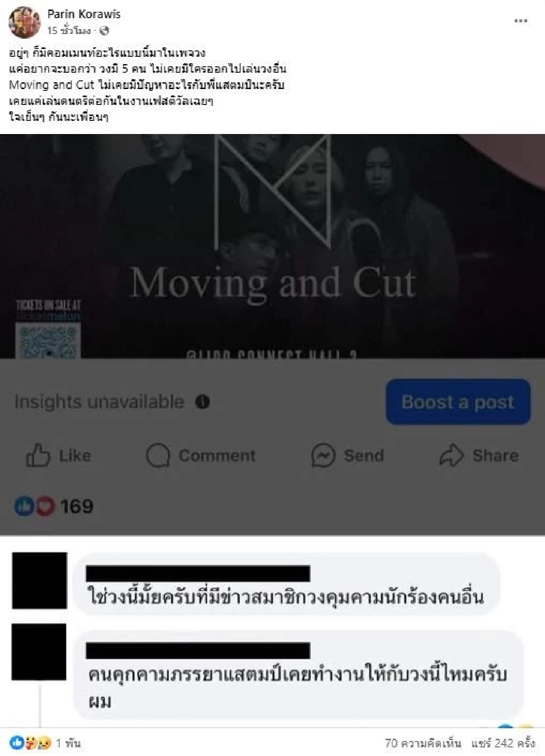Like the post with thumbs-up icon
545x756 pixels.
(x=38, y=455)
